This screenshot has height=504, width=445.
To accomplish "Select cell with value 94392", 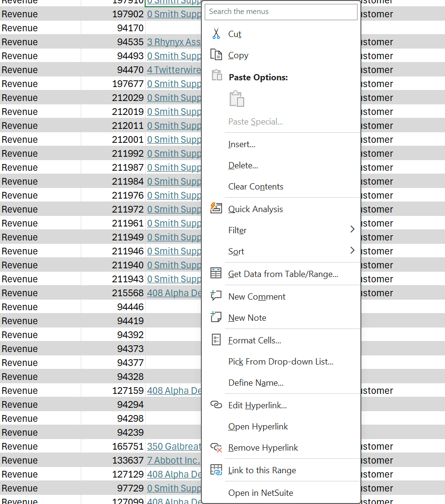I will click(113, 335).
